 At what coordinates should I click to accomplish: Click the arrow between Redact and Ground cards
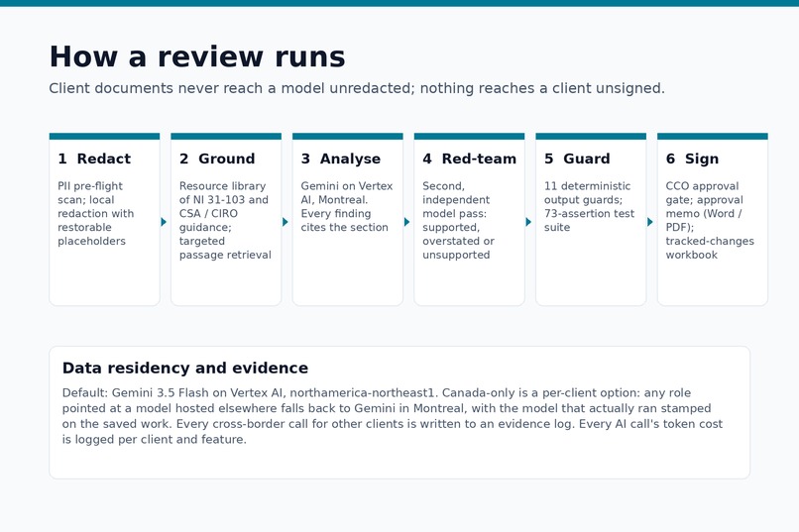164,222
